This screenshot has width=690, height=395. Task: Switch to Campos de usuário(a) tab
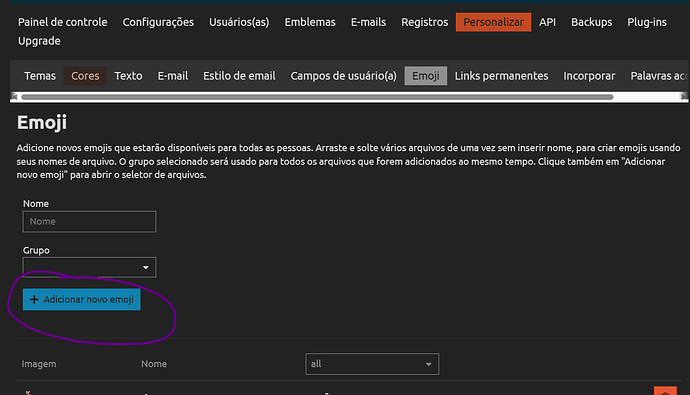click(344, 76)
